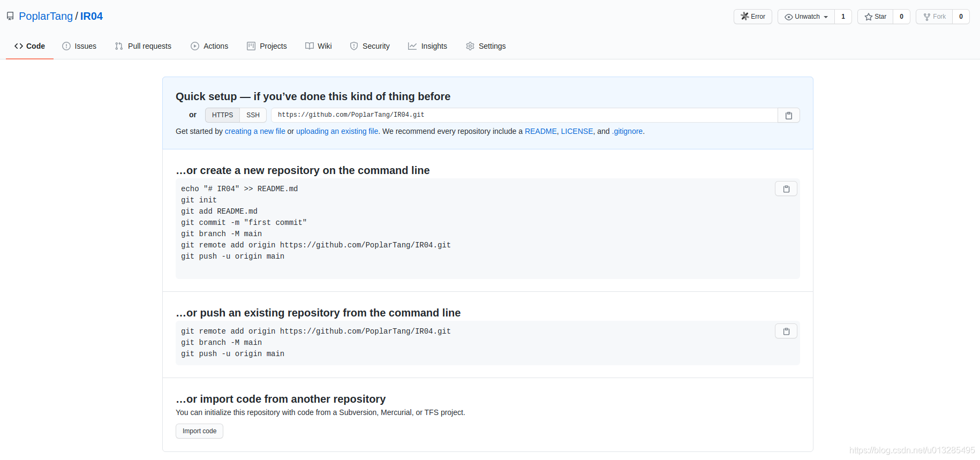The height and width of the screenshot is (460, 980).
Task: View the Insights tab
Action: coord(427,46)
